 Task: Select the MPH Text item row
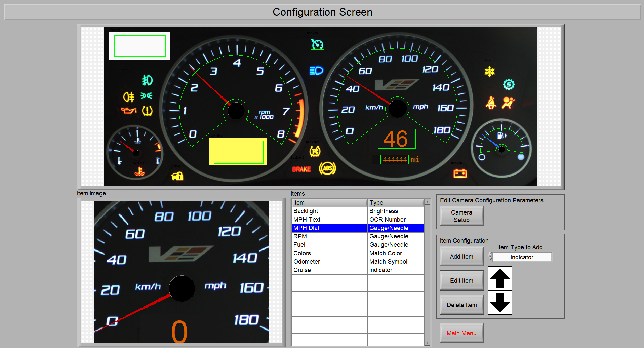pos(358,220)
